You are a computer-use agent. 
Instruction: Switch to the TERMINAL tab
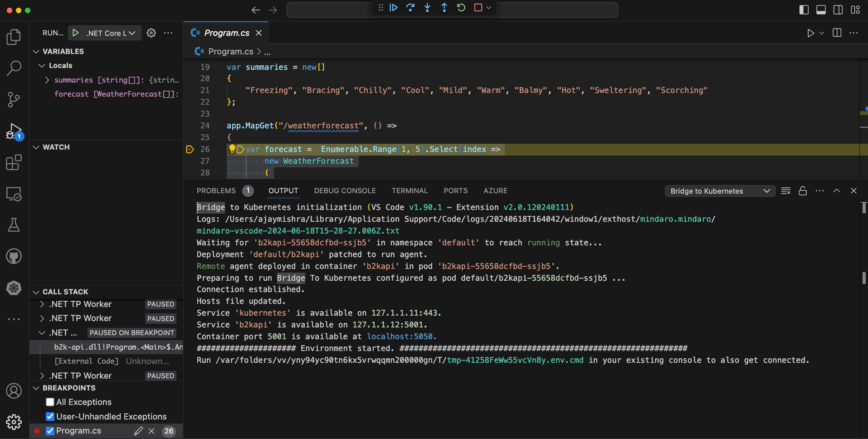click(x=410, y=191)
